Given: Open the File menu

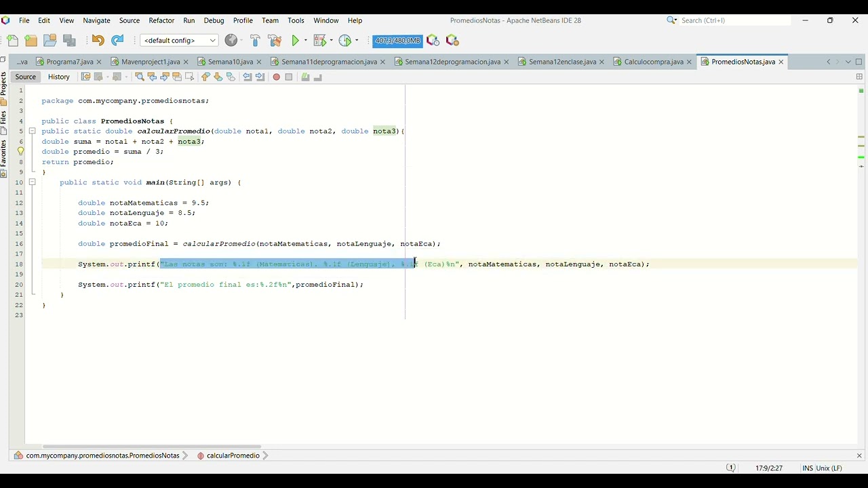Looking at the screenshot, I should click(24, 20).
